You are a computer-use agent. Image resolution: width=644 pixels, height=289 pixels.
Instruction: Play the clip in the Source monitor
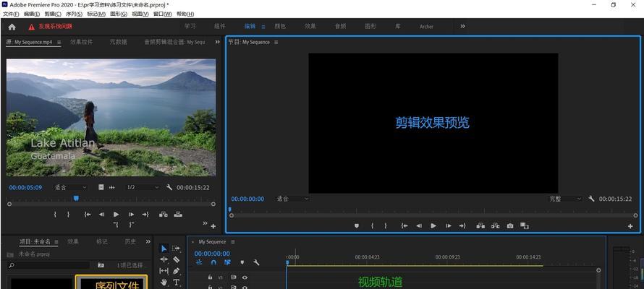click(x=116, y=215)
